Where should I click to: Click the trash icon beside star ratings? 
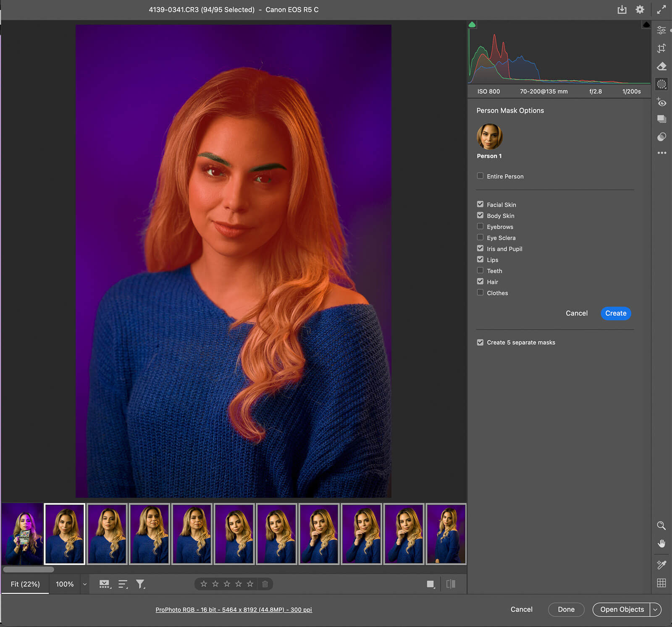tap(265, 584)
